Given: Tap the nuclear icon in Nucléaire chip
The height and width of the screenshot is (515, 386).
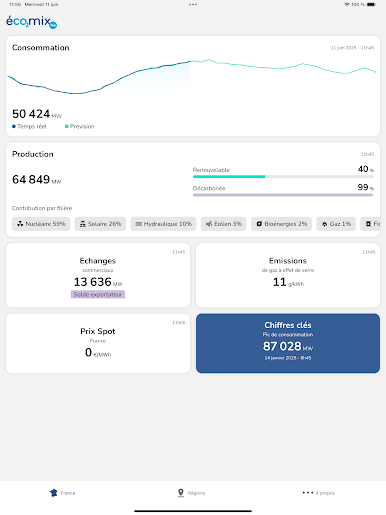Looking at the screenshot, I should tap(20, 224).
